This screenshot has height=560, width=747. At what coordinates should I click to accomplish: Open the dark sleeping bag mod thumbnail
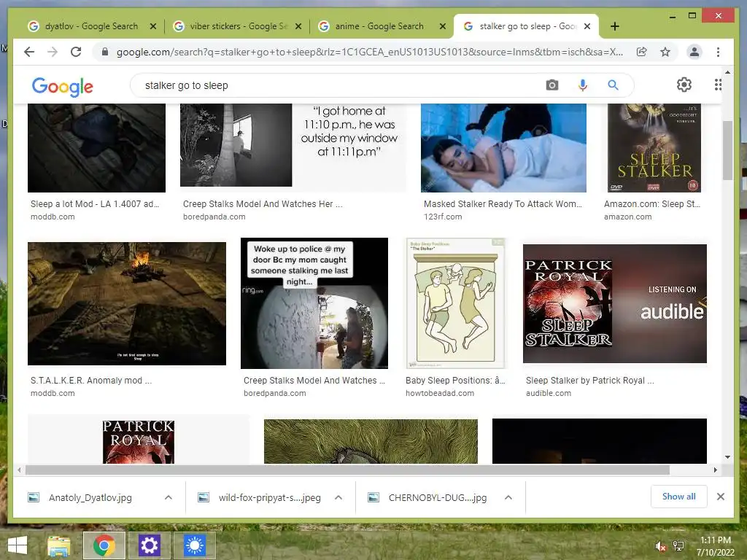coord(97,148)
